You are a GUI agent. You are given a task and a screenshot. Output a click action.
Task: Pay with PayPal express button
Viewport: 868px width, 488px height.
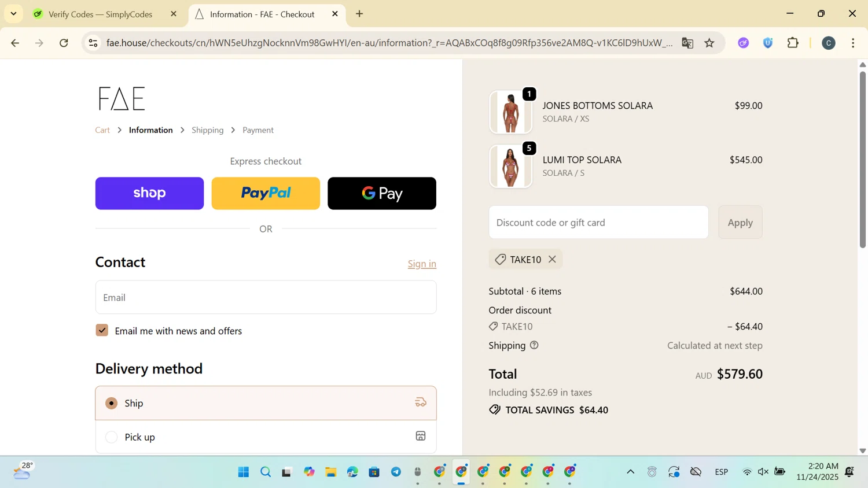[x=266, y=193]
